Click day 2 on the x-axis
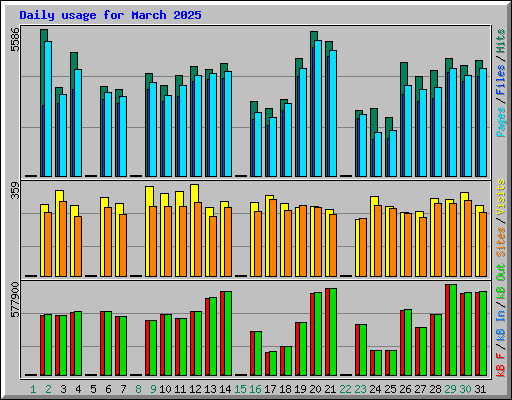This screenshot has width=512, height=400. click(x=48, y=389)
